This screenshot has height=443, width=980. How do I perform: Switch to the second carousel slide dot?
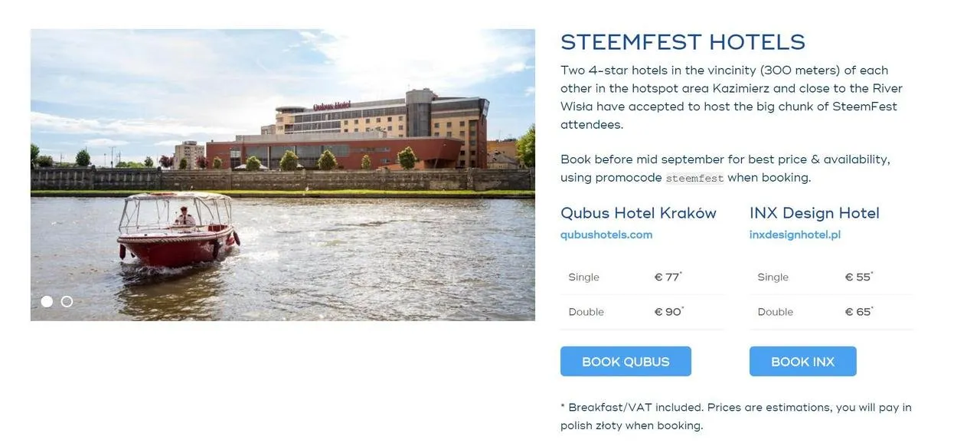point(67,301)
